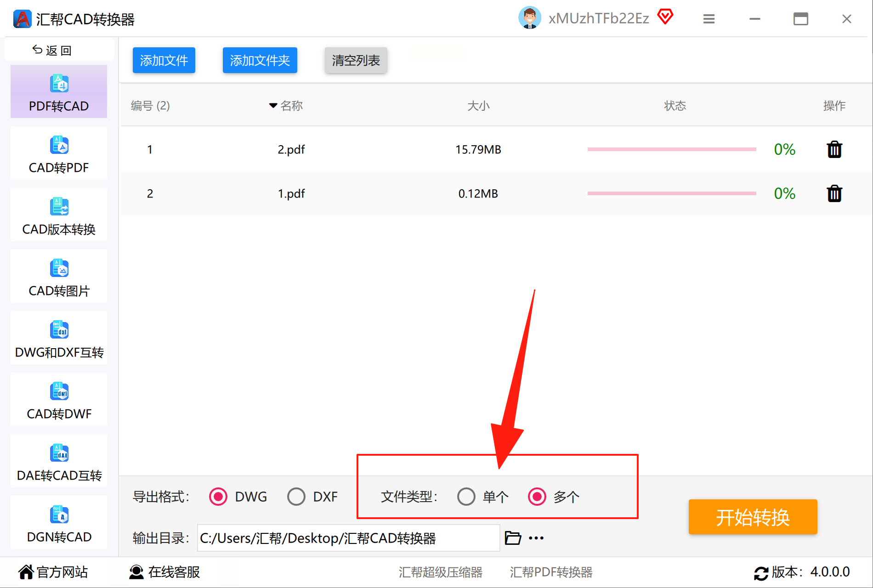Select the CAD版本转换 sidebar item
Image resolution: width=873 pixels, height=588 pixels.
59,215
